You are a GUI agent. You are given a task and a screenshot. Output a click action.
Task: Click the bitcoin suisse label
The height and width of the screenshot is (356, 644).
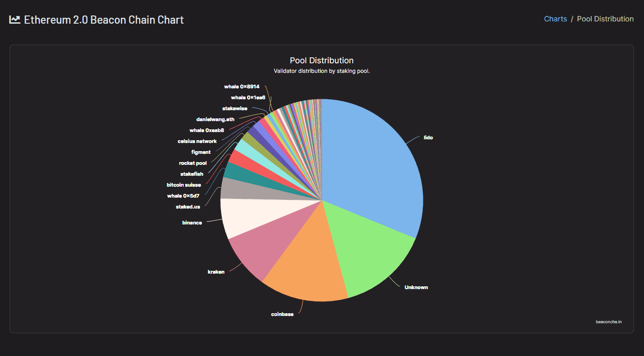(184, 185)
